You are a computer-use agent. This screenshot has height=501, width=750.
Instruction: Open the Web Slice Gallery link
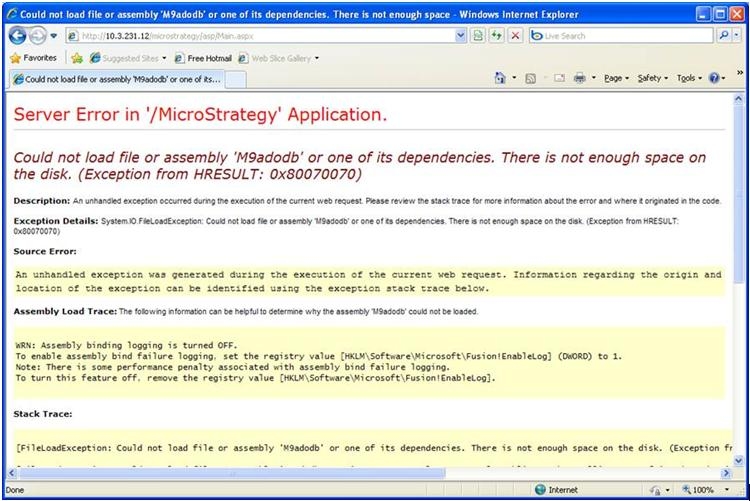pos(275,58)
